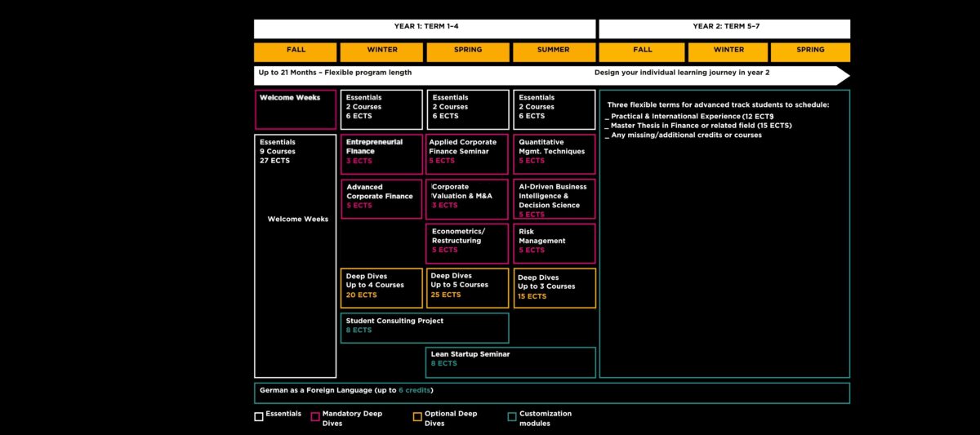Viewport: 980px width, 435px height.
Task: Click 'Deep Dives Up to 4 Courses' box
Action: click(381, 288)
